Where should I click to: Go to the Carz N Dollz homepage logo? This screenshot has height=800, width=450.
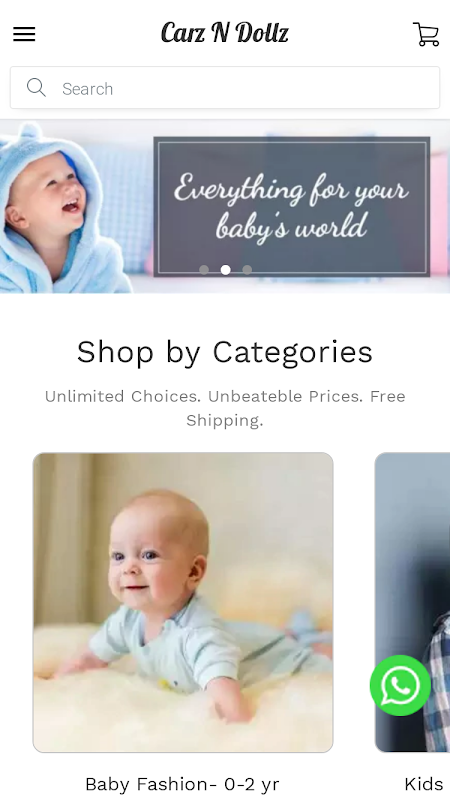[225, 33]
